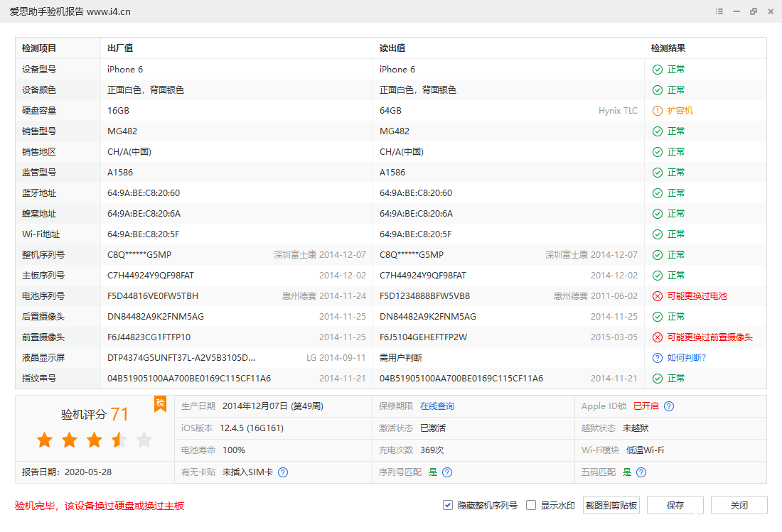
Task: Select factory front camera serial F6J44823CG1FTFP10
Action: click(149, 337)
